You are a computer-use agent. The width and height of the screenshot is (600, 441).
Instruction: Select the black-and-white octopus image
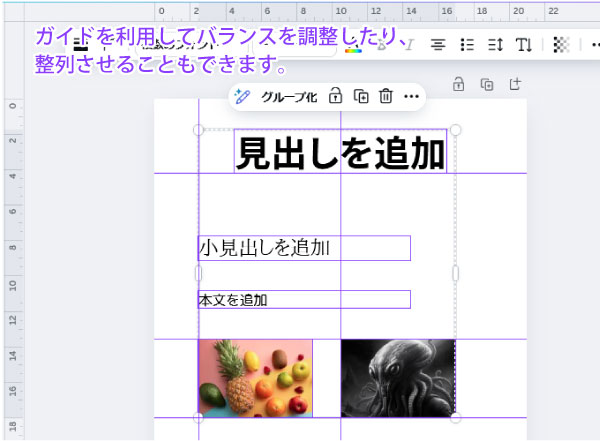click(x=398, y=378)
